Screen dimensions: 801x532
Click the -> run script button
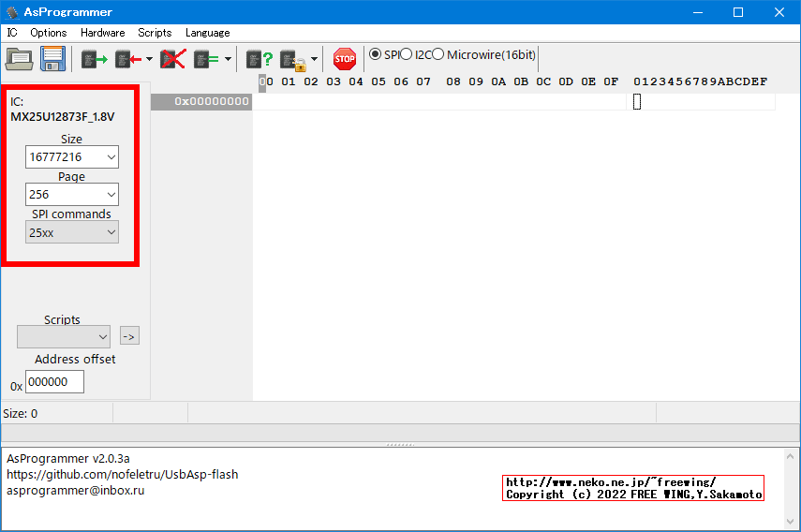pos(129,336)
